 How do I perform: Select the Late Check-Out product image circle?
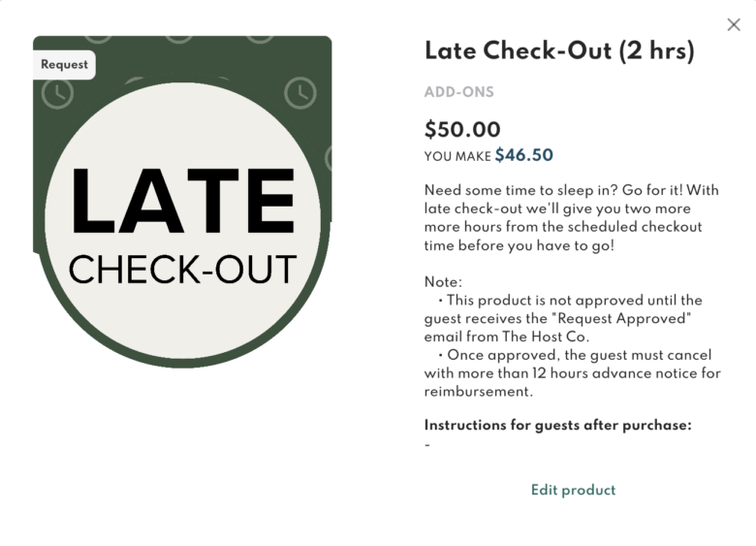[x=182, y=220]
